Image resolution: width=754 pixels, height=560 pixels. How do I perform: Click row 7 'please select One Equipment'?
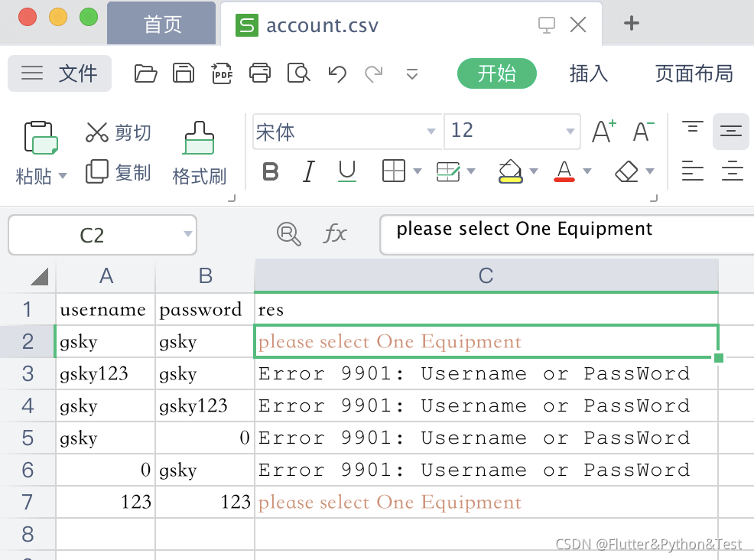point(486,503)
